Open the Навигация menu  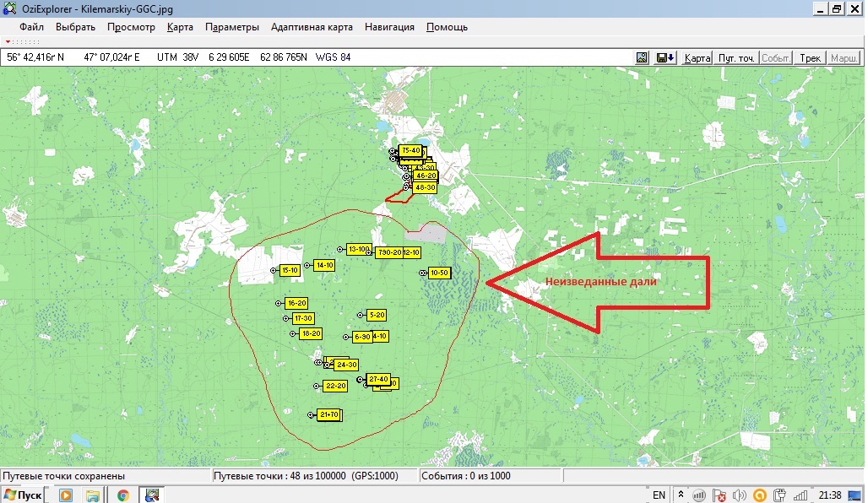389,27
